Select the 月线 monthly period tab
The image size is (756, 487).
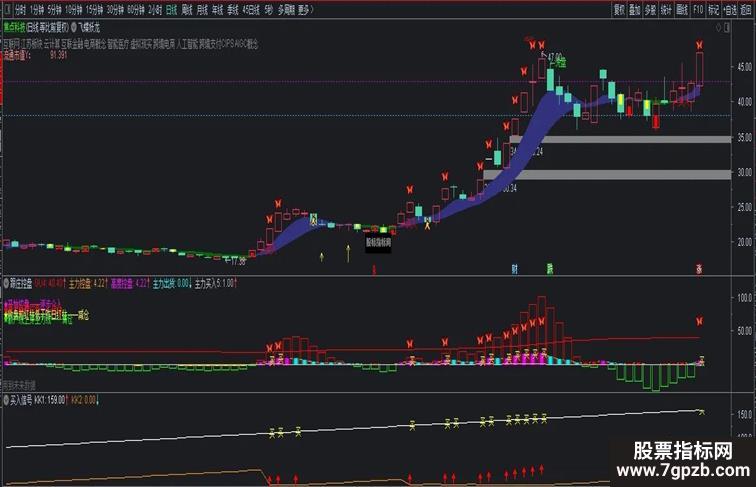pyautogui.click(x=202, y=10)
